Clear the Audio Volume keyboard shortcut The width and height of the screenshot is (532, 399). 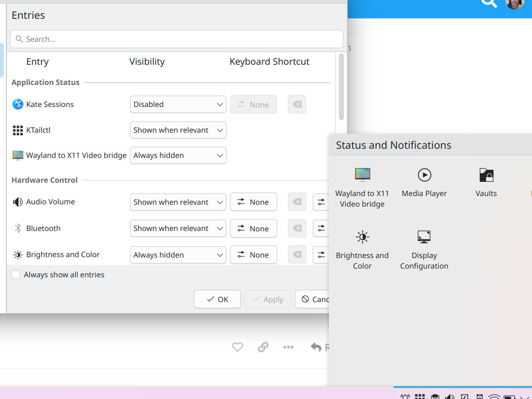coord(297,202)
